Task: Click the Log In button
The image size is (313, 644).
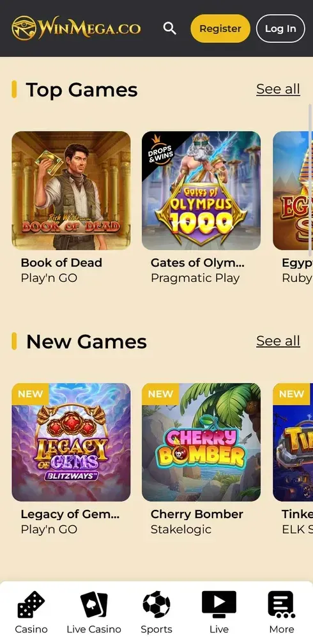Action: pos(280,29)
